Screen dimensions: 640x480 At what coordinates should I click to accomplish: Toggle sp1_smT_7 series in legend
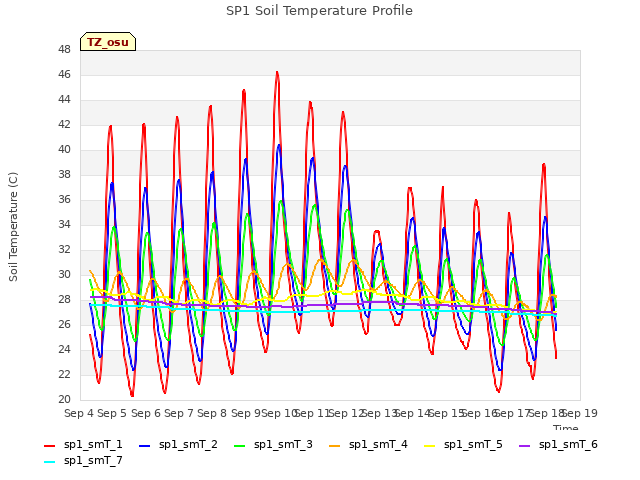click(83, 460)
